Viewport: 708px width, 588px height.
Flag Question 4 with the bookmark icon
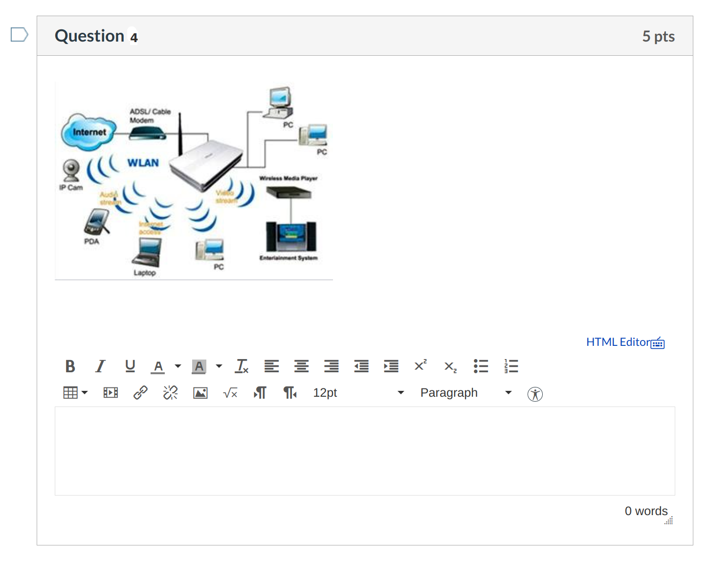(20, 35)
